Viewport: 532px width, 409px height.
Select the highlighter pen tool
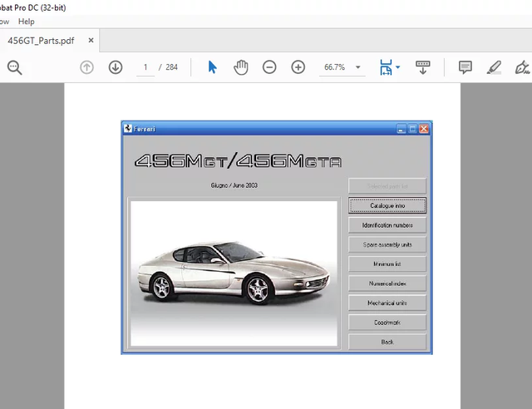click(494, 67)
